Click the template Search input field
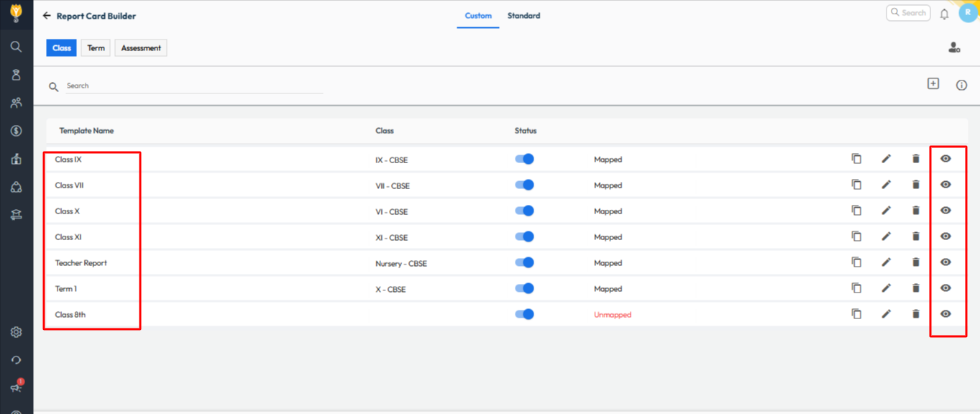The height and width of the screenshot is (414, 980). pyautogui.click(x=194, y=86)
